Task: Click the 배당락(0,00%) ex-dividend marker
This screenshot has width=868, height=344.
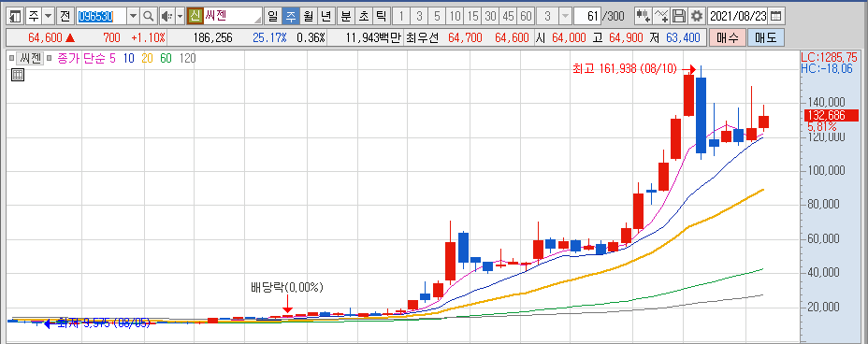Action: (x=287, y=288)
